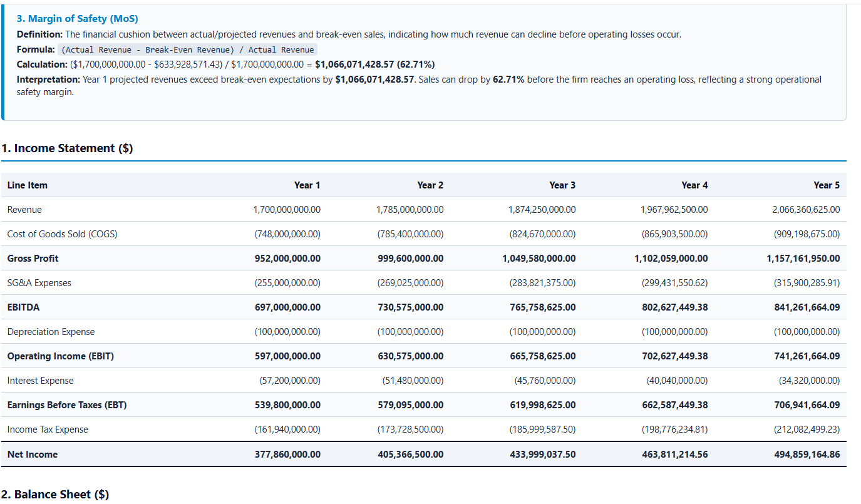Click Year 1 revenue value 1,700,000,000.00
This screenshot has width=861, height=504.
point(287,210)
